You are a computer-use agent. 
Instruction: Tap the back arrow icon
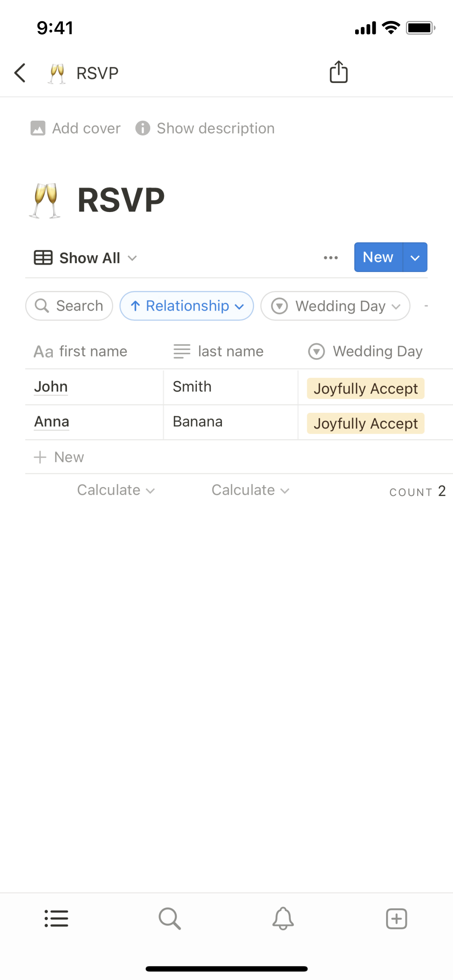[x=20, y=73]
